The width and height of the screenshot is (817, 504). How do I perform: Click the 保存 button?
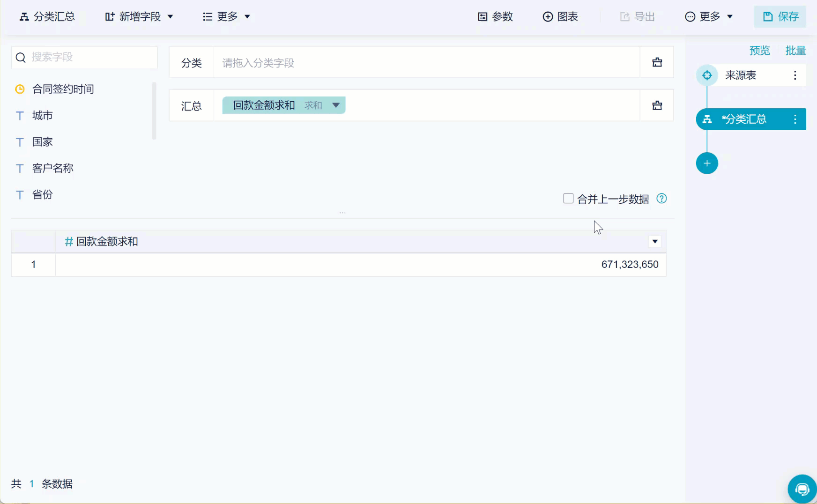pyautogui.click(x=780, y=17)
